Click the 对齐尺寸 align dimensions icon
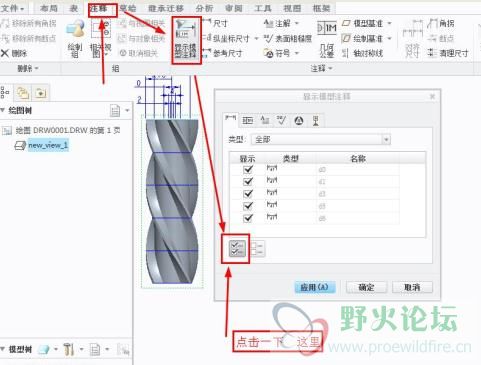The image size is (481, 365). (x=413, y=39)
